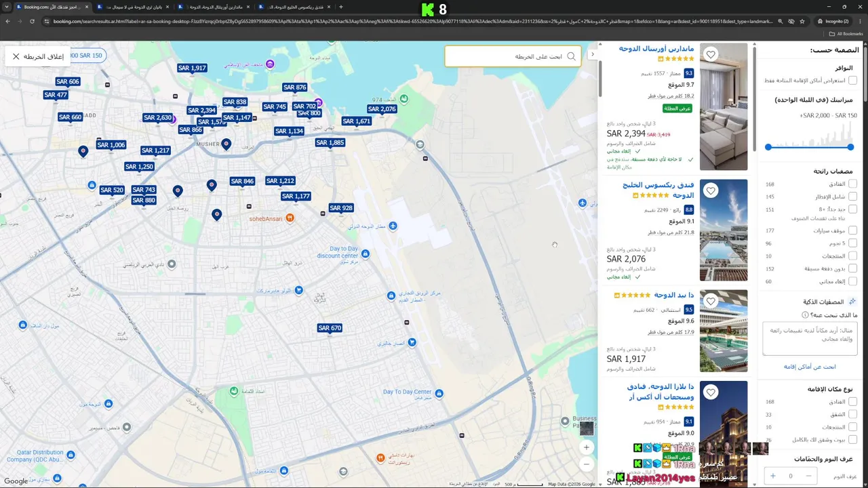
Task: Open the ماندارين أورينتال الدوحة hotel title link
Action: [656, 49]
